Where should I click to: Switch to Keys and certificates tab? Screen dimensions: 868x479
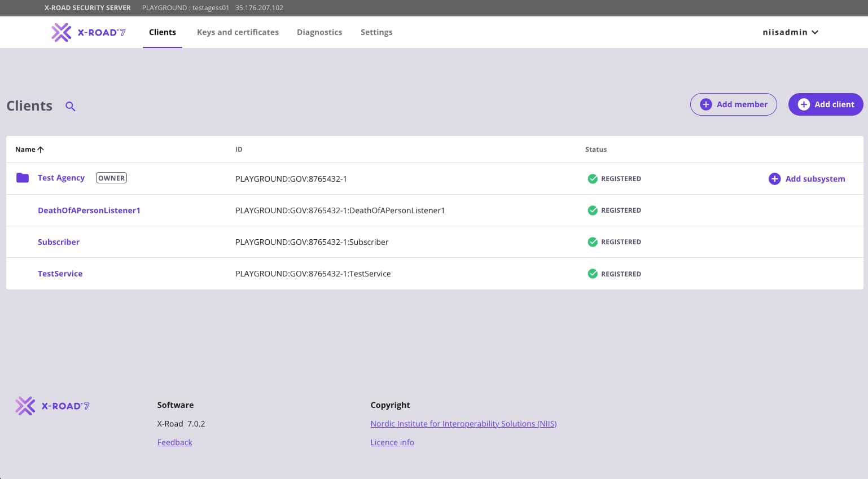238,32
